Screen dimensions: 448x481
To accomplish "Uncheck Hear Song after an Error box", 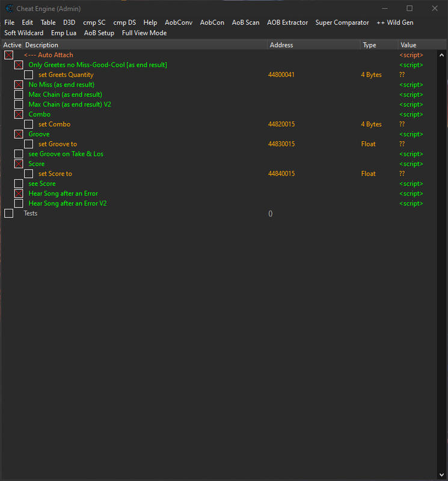I will click(19, 194).
